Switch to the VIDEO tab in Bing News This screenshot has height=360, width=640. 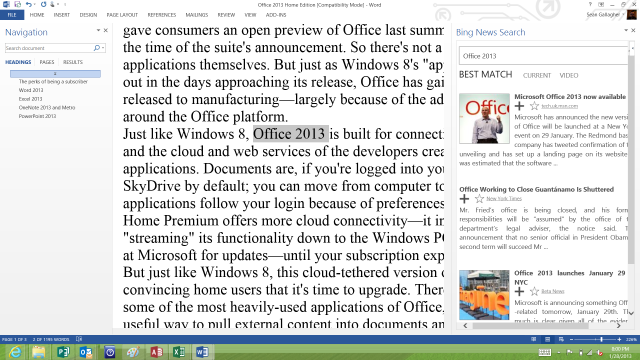click(x=569, y=76)
